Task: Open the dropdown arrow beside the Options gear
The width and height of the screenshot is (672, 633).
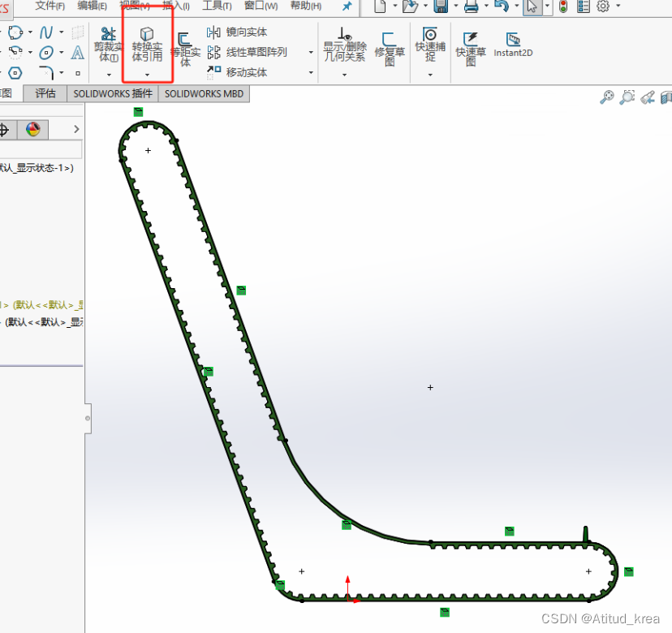Action: click(x=618, y=6)
